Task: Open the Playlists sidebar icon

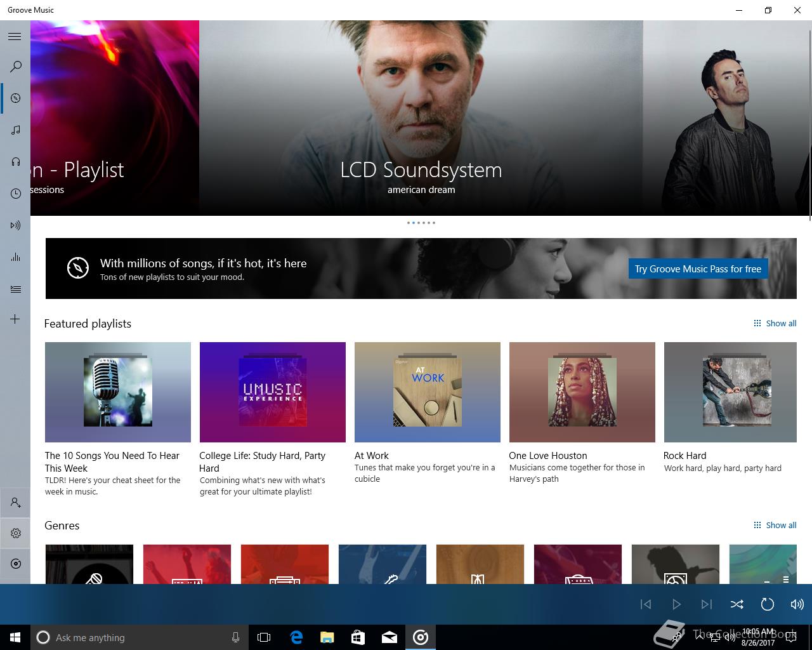Action: click(16, 289)
